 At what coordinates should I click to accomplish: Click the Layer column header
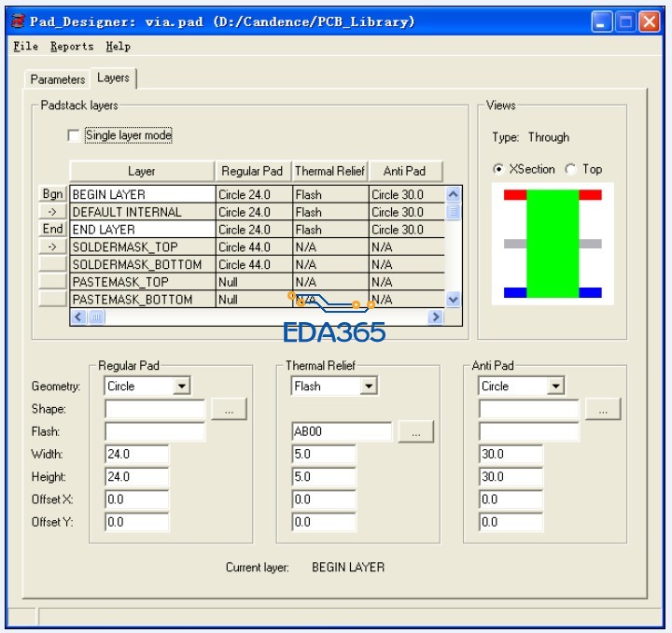click(142, 171)
